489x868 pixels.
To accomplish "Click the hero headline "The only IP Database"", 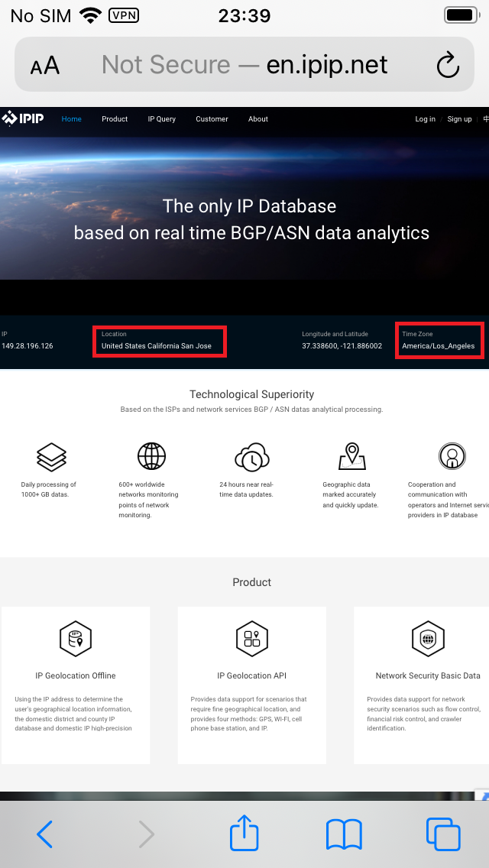I will click(250, 206).
